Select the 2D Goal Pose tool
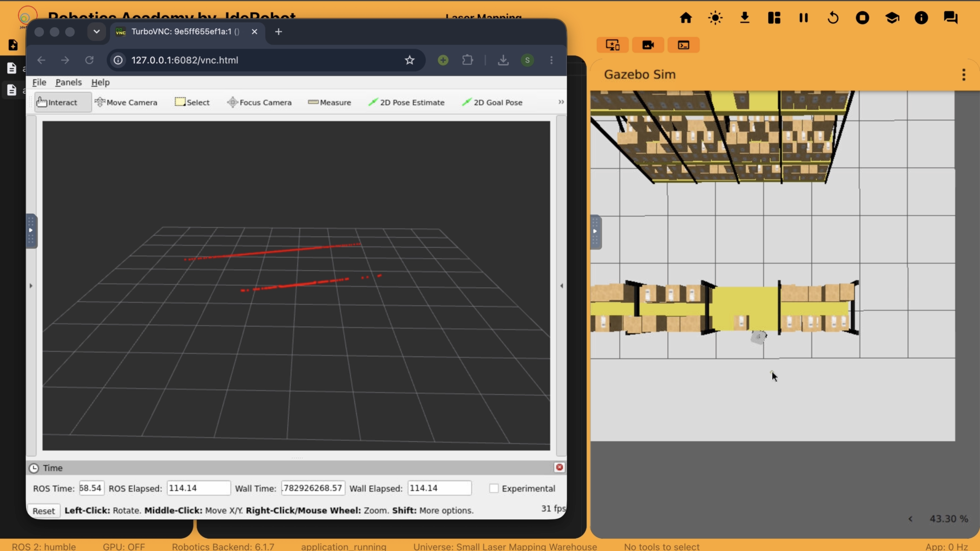The image size is (980, 551). 492,102
